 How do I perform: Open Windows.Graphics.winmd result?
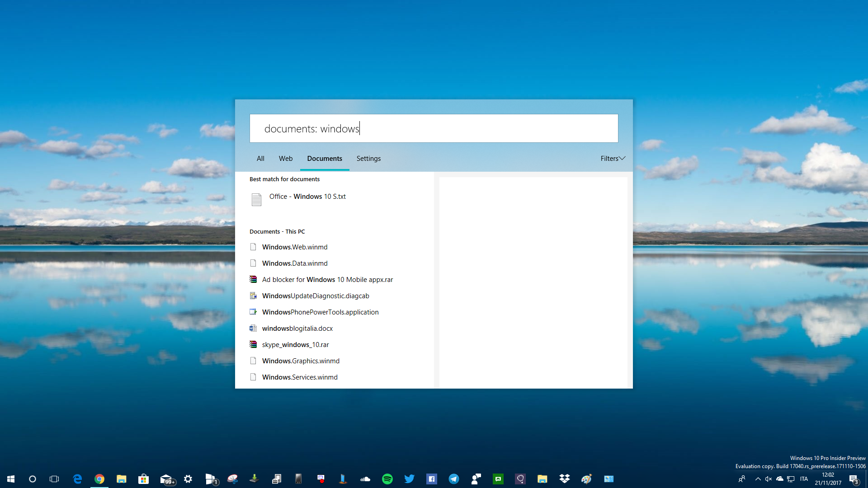click(335, 361)
